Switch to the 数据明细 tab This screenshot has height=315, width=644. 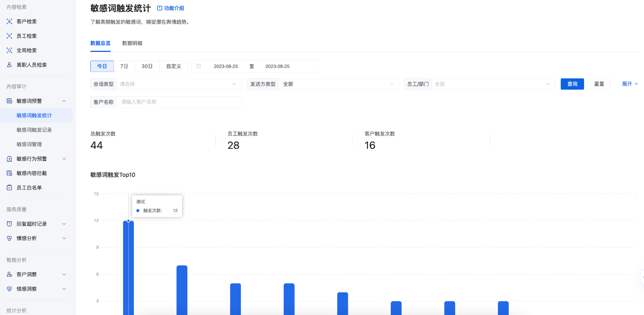pos(132,43)
